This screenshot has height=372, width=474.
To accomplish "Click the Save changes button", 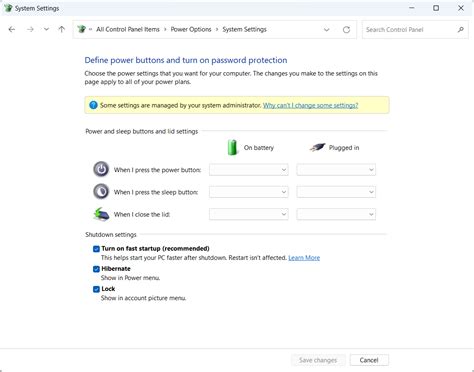I will (318, 360).
